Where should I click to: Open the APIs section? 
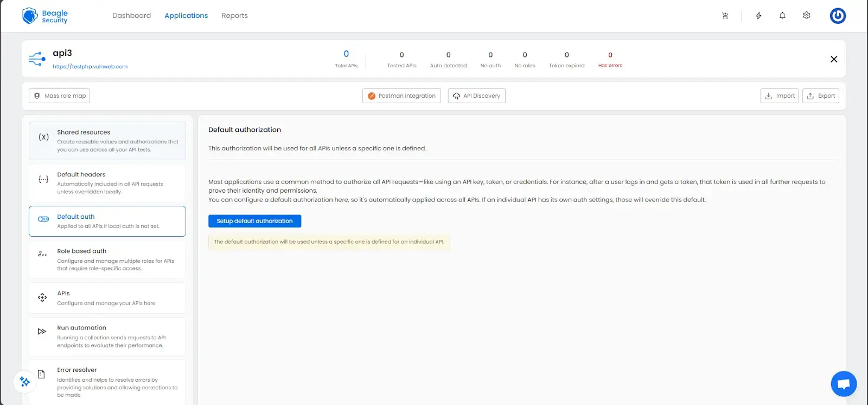coord(107,298)
